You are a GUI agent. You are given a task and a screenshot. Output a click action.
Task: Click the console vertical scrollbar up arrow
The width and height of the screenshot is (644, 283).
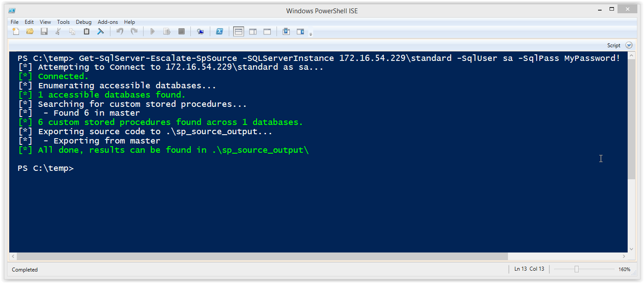pyautogui.click(x=631, y=56)
